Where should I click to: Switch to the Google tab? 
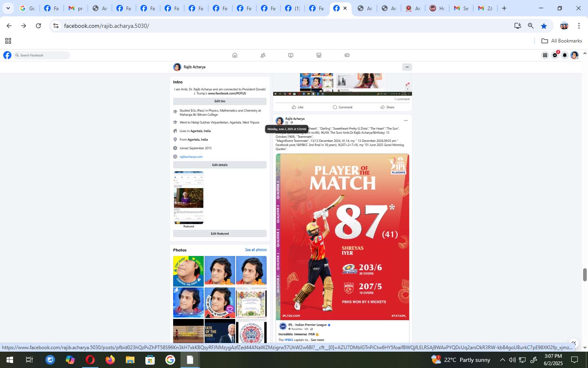28,8
